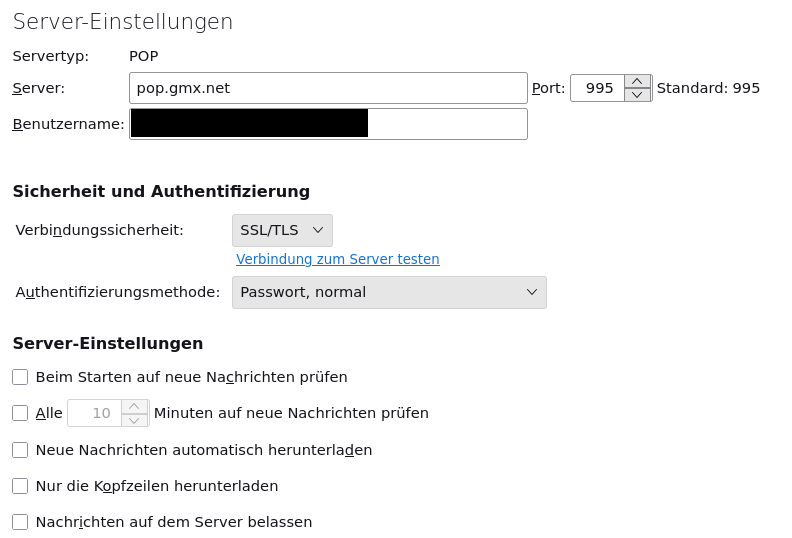Check Nur die Kopfzeilen herunterladen
The image size is (792, 538).
coord(20,486)
